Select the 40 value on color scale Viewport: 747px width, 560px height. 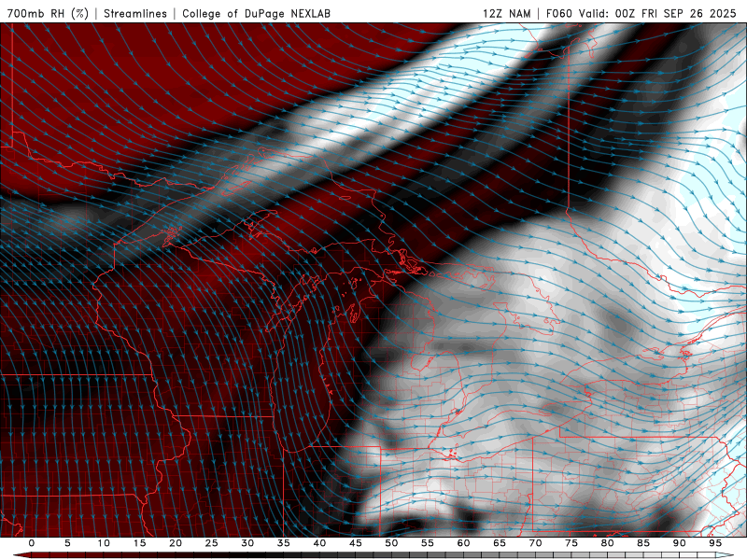coord(319,543)
